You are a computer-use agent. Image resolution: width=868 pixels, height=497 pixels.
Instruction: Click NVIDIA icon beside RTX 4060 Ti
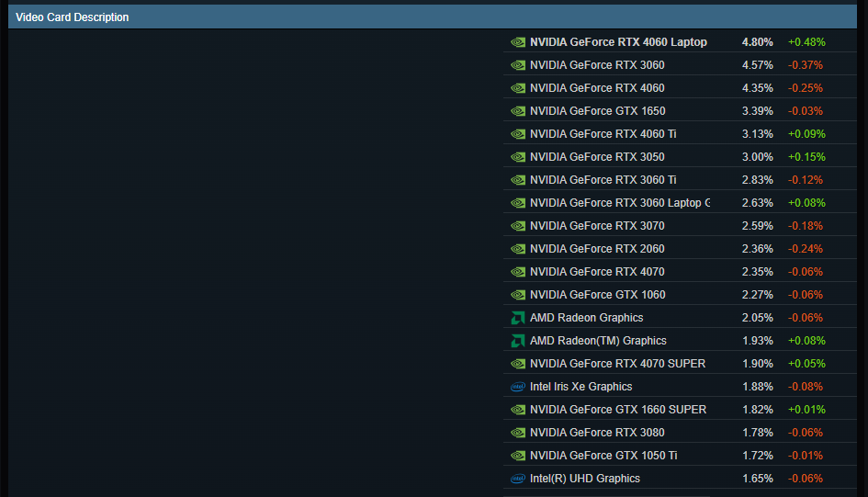click(518, 134)
